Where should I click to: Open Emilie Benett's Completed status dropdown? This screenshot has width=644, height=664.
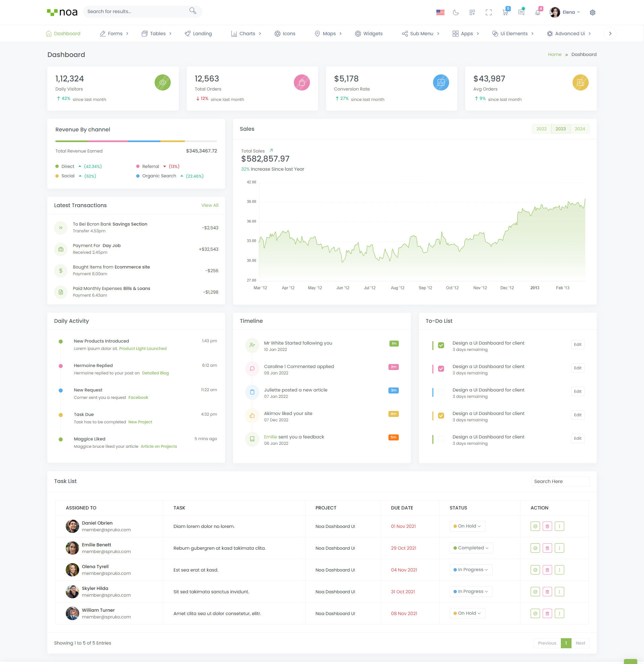(x=471, y=548)
